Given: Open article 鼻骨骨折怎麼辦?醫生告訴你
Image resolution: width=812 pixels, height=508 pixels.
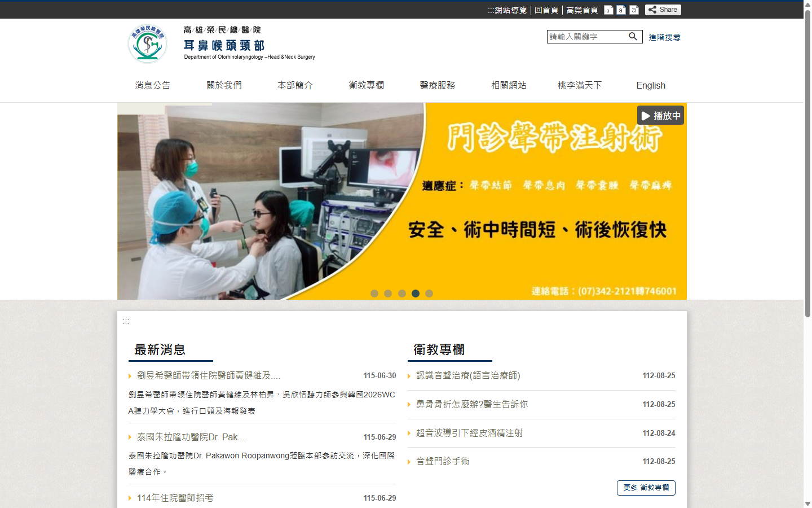Looking at the screenshot, I should click(472, 404).
